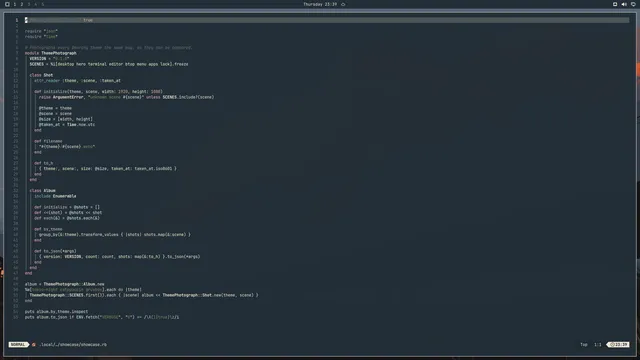Switch to workspace 1

pos(15,4)
